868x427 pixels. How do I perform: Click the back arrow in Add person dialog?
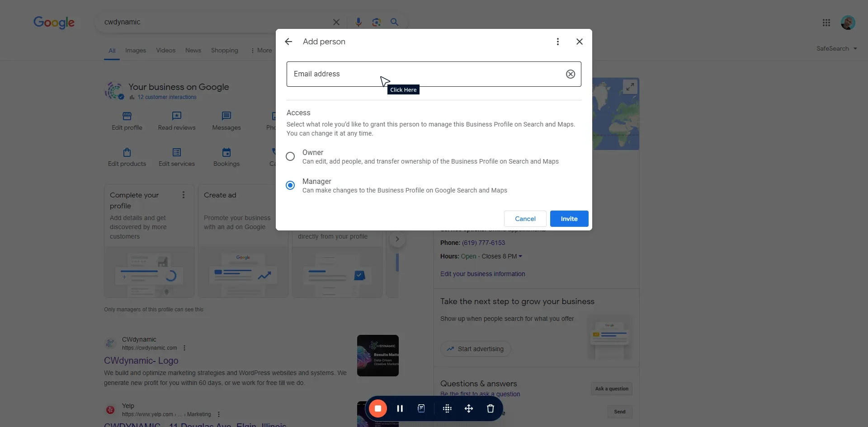tap(288, 42)
